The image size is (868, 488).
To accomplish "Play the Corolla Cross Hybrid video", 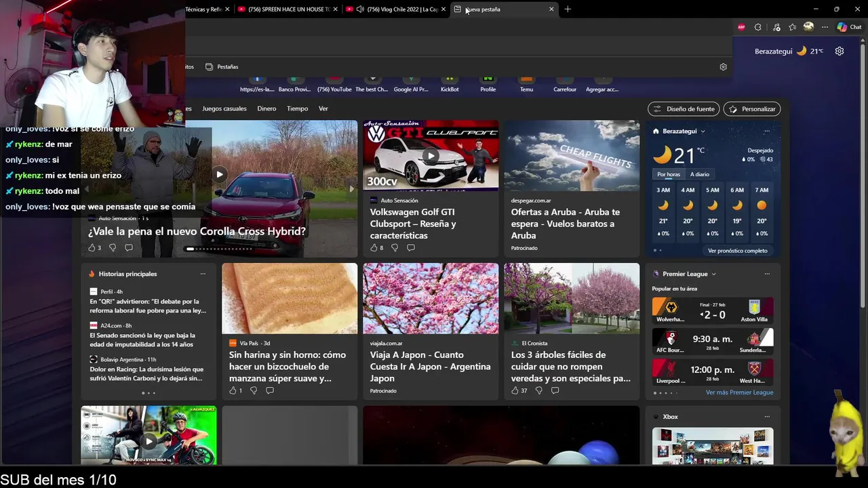I will tap(219, 174).
